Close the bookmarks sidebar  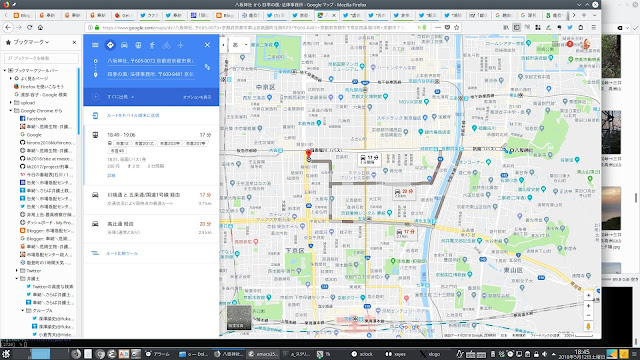tap(74, 42)
